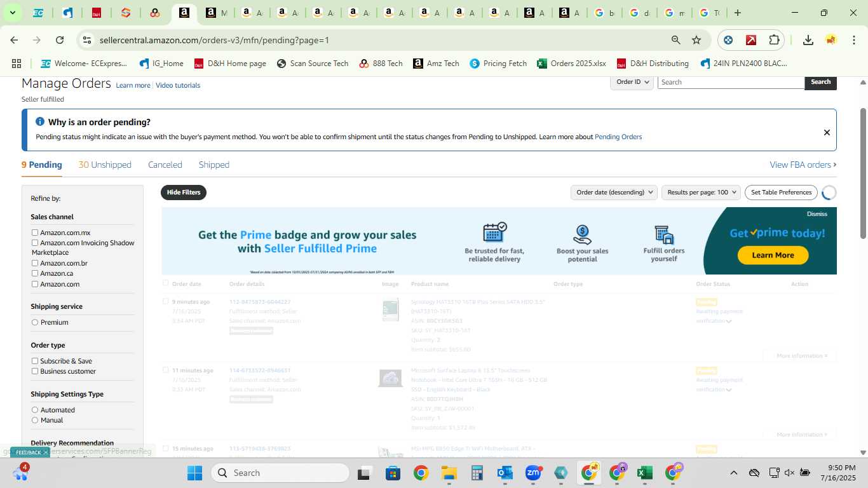
Task: Open Calculator from the taskbar
Action: 477,473
